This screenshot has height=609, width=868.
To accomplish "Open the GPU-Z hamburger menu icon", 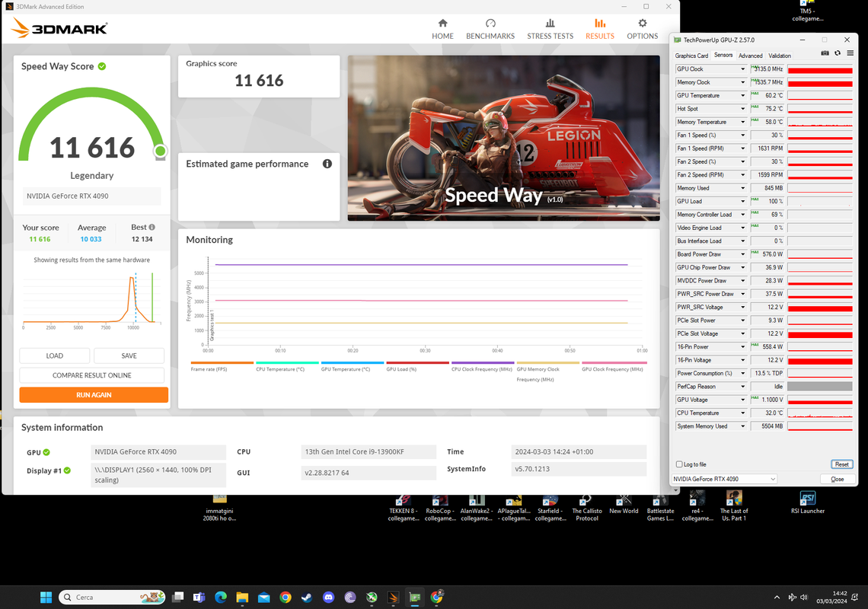I will pos(850,53).
